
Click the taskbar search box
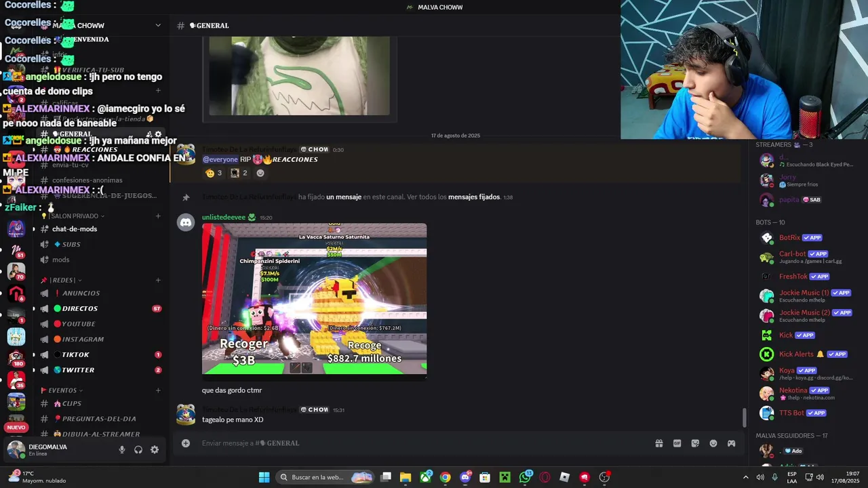click(326, 477)
